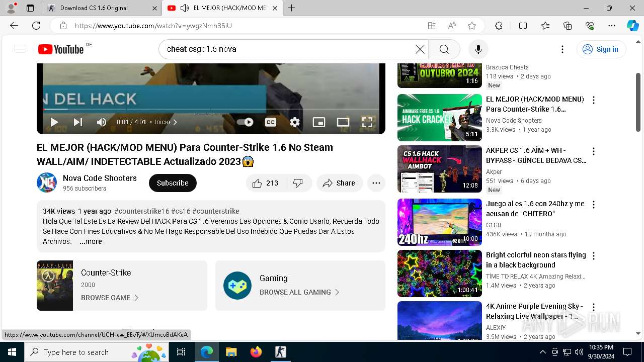Toggle the autoplay switch
This screenshot has height=362, width=644.
245,122
